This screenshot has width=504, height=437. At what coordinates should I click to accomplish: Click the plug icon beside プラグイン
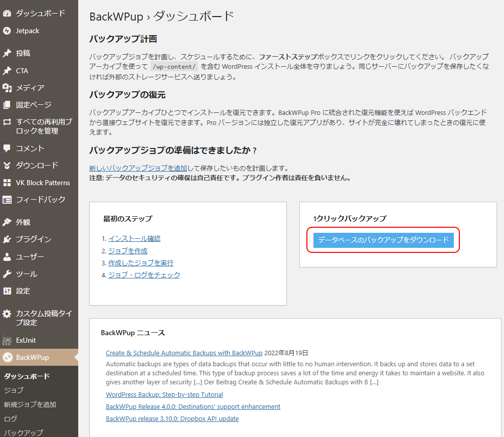click(x=7, y=239)
